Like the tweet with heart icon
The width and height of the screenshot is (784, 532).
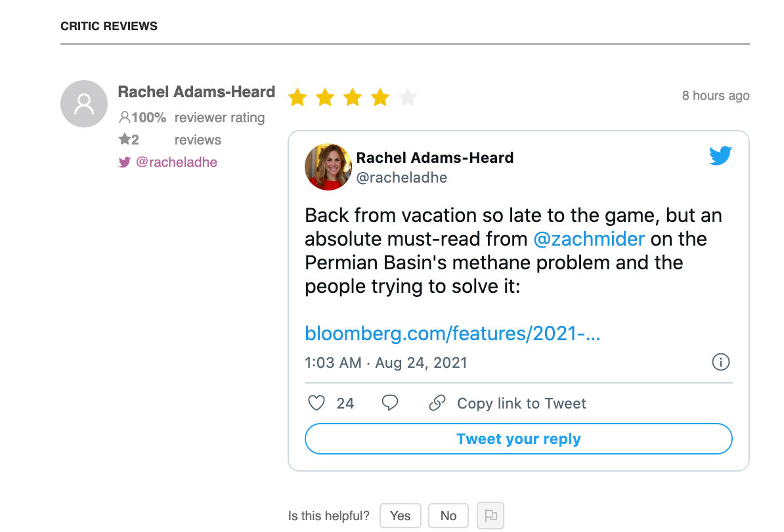pyautogui.click(x=317, y=403)
